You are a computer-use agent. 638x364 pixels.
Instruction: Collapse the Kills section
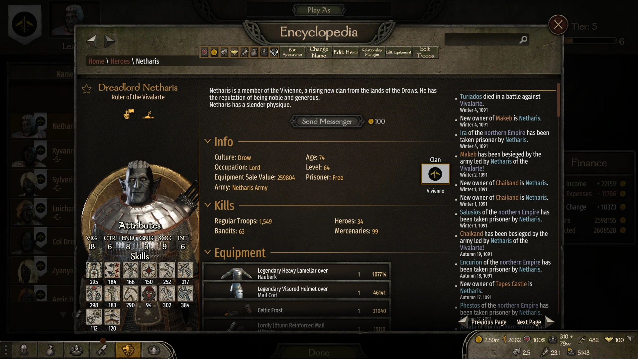[x=208, y=205]
